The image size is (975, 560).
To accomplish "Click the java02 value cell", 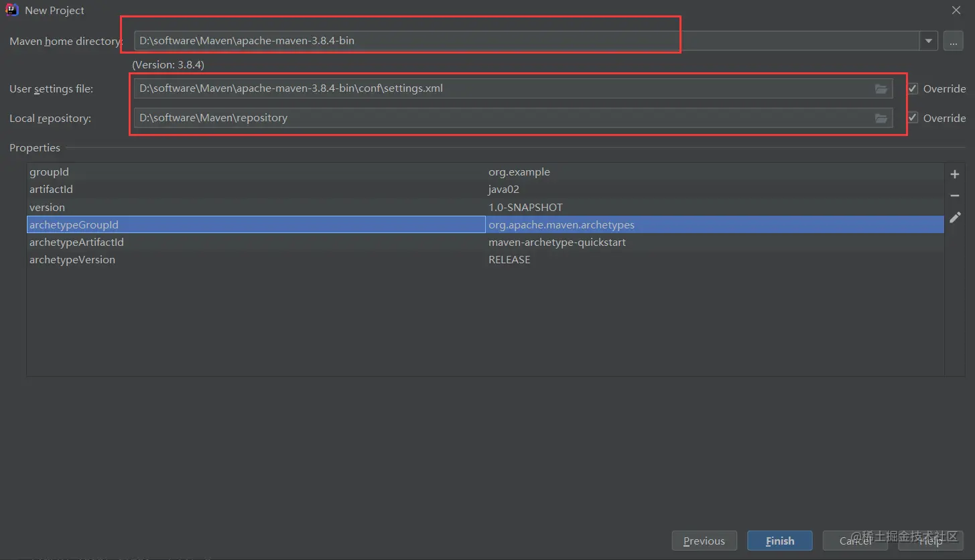I will point(716,190).
